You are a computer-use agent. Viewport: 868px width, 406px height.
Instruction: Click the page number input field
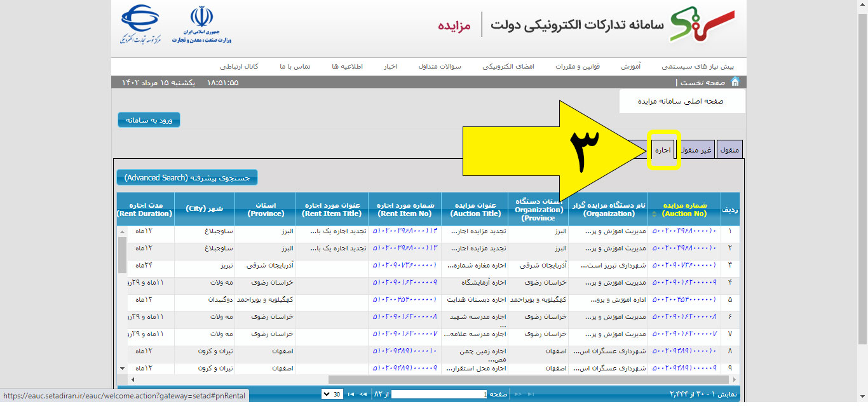pos(438,395)
